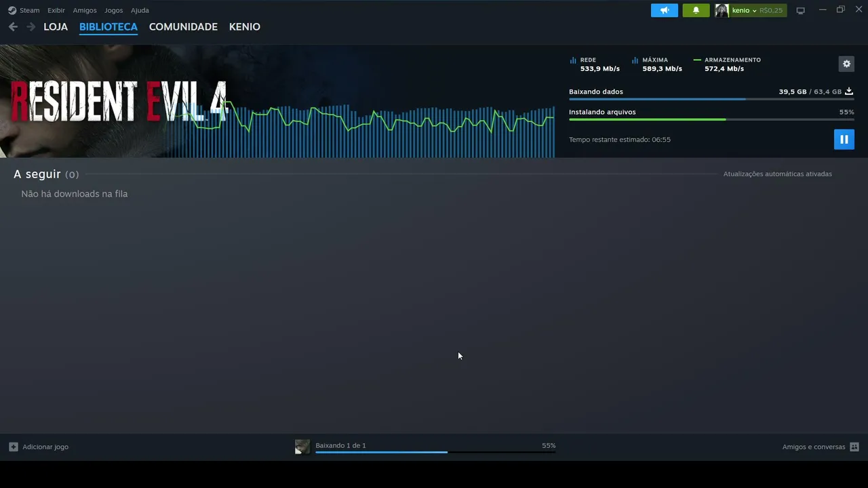
Task: Click the R$0,25 wallet balance
Action: (771, 10)
